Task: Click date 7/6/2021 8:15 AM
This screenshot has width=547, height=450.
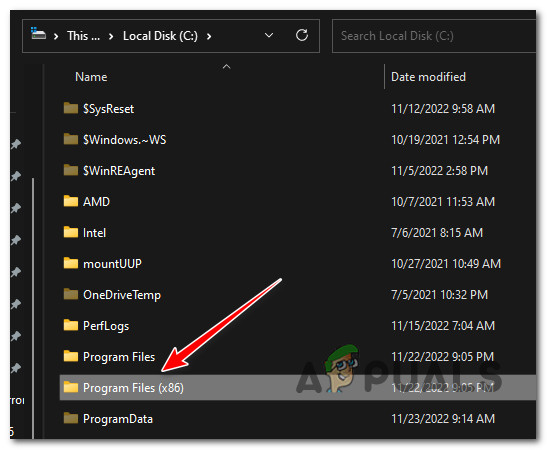Action: 437,233
